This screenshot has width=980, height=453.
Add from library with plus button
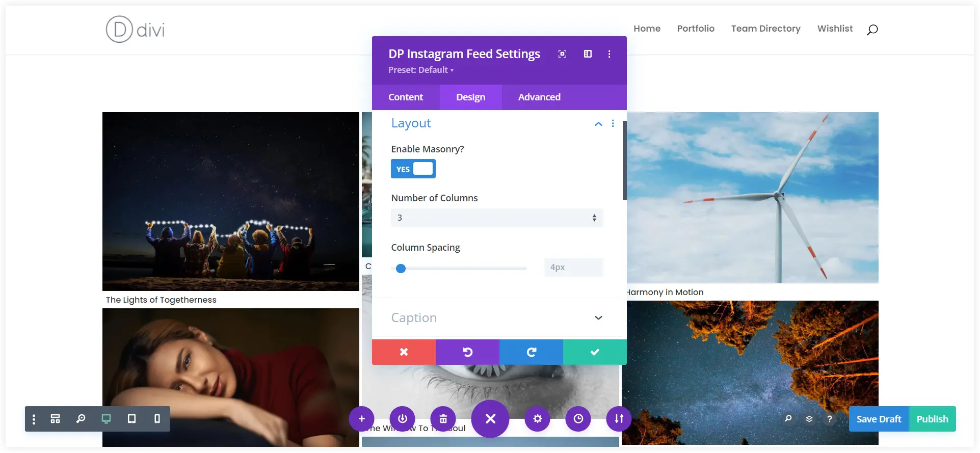[362, 419]
